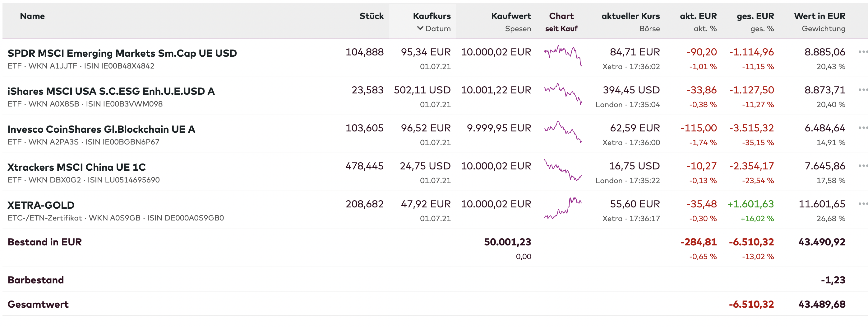Open the SPDR Emerging Markets sparkline chart
This screenshot has width=868, height=327.
pyautogui.click(x=563, y=55)
